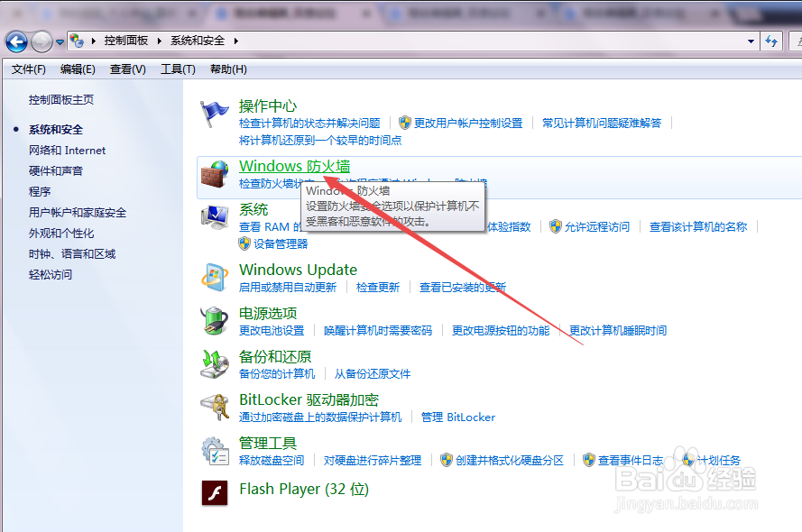Open Flash Player (32 位) link

pos(304,489)
